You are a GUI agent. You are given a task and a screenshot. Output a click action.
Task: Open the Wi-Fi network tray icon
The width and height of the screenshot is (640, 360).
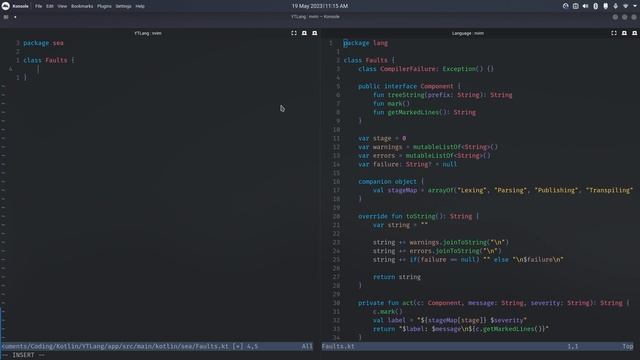click(625, 6)
